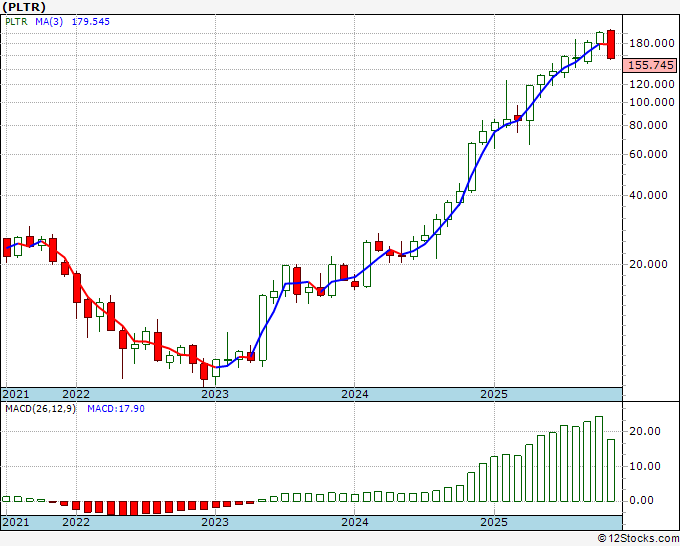Click the 20.00 MACD axis label

tap(645, 431)
